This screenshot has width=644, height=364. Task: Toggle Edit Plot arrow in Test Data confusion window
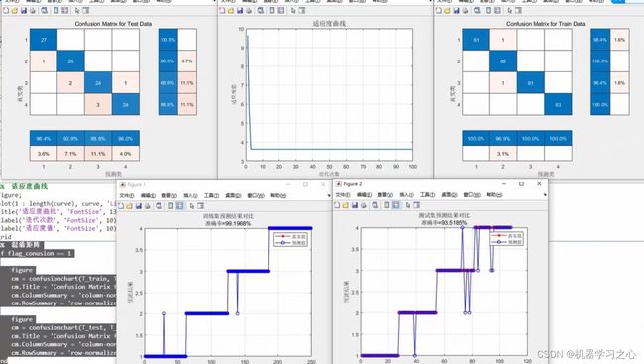click(x=77, y=11)
